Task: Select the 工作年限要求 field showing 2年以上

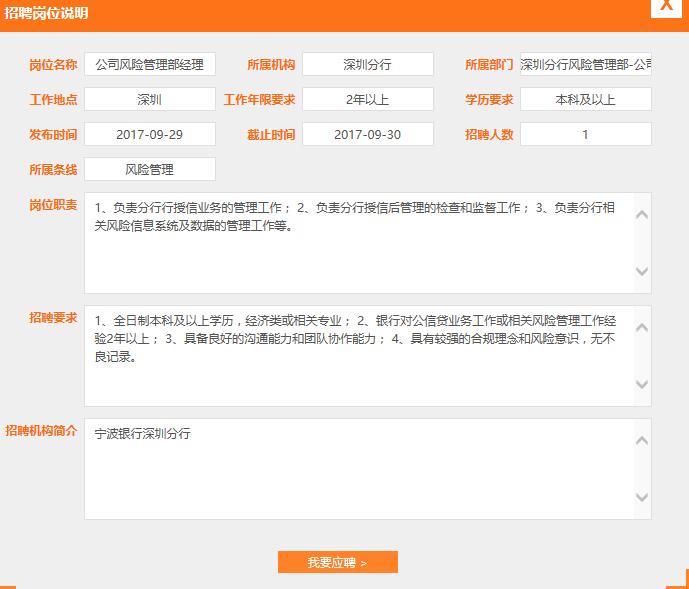Action: [x=367, y=100]
